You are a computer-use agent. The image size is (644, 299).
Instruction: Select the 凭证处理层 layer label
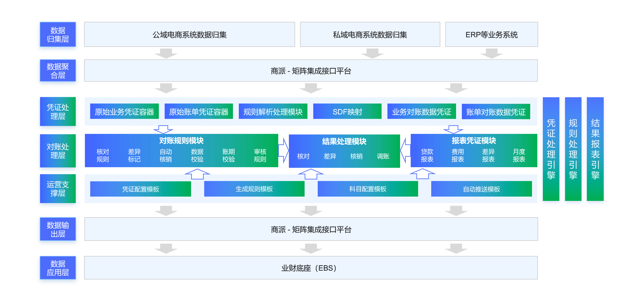pyautogui.click(x=58, y=111)
